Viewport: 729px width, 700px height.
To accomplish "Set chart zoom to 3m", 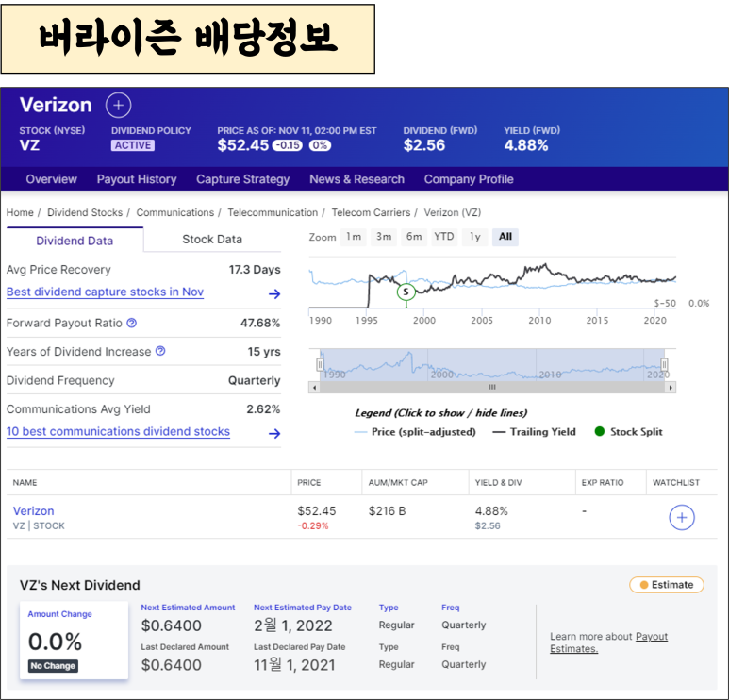I will point(384,237).
